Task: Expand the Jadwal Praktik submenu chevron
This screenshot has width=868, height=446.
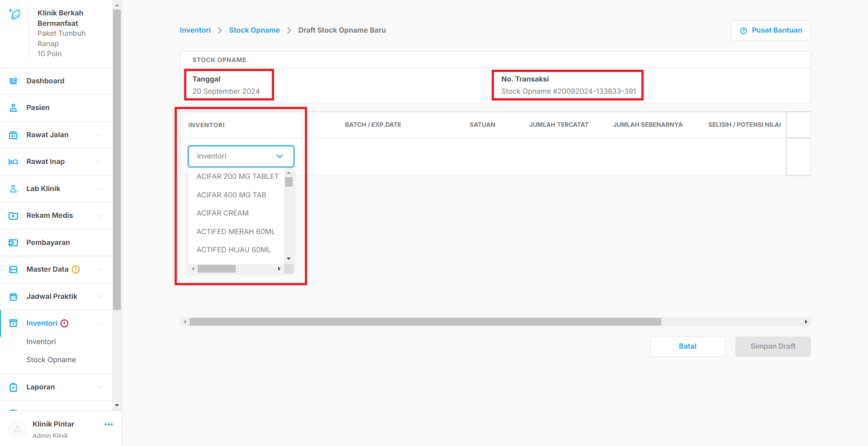Action: [99, 297]
